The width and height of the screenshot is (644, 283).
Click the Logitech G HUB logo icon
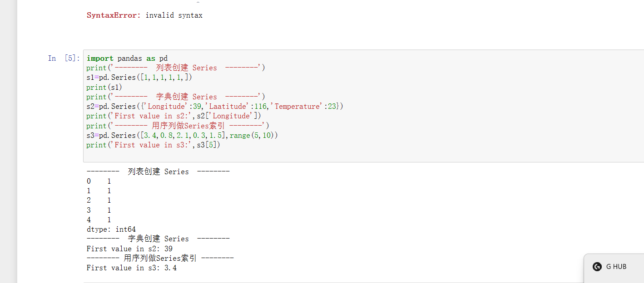coord(597,267)
